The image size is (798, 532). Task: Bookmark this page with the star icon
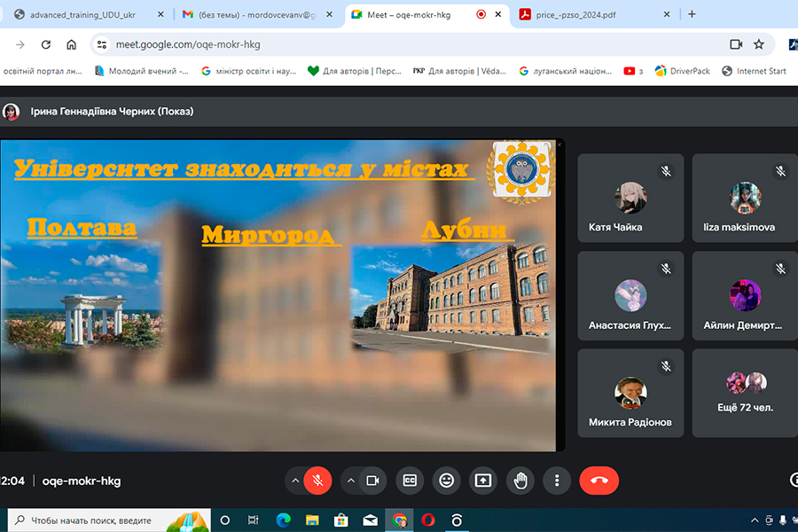759,44
